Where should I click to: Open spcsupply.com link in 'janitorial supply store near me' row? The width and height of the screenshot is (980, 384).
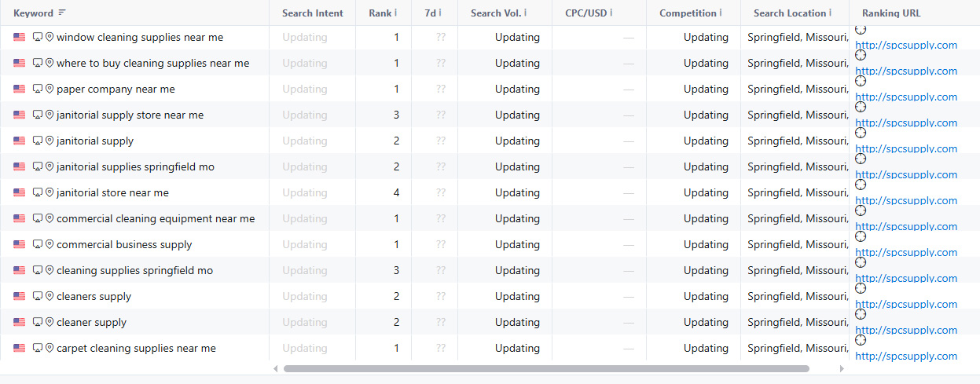[906, 123]
